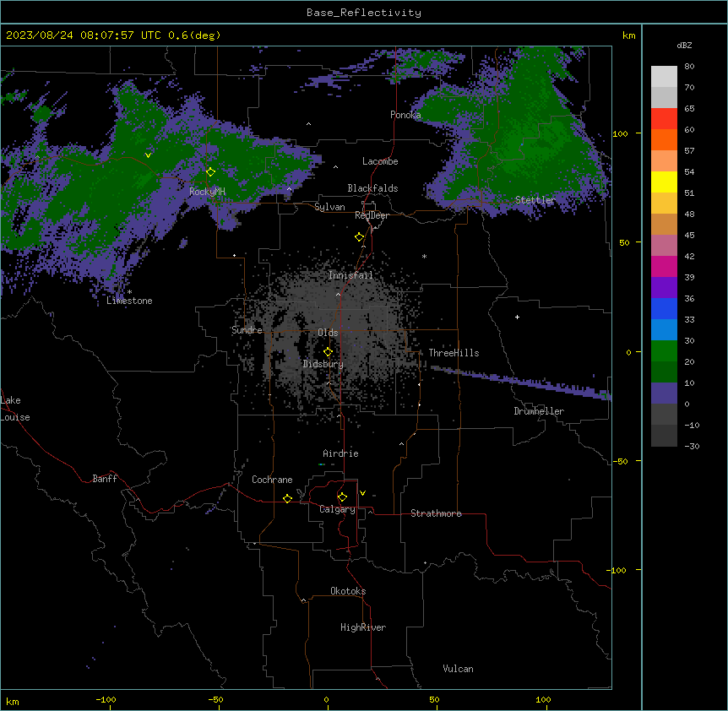
Task: Click the HighRiver town label
Action: pos(363,627)
